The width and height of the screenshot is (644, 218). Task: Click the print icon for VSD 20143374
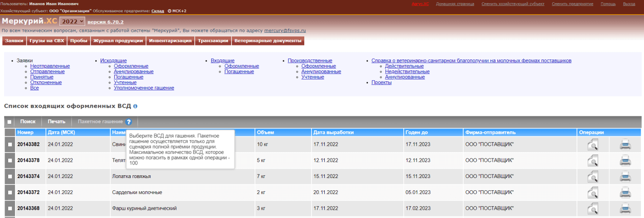point(625,177)
